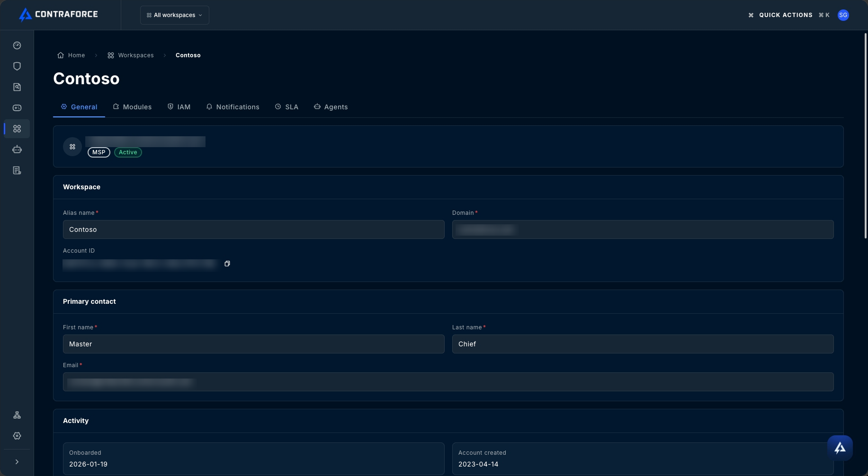Screen dimensions: 868x476
Task: Switch to the IAM tab
Action: click(x=179, y=107)
